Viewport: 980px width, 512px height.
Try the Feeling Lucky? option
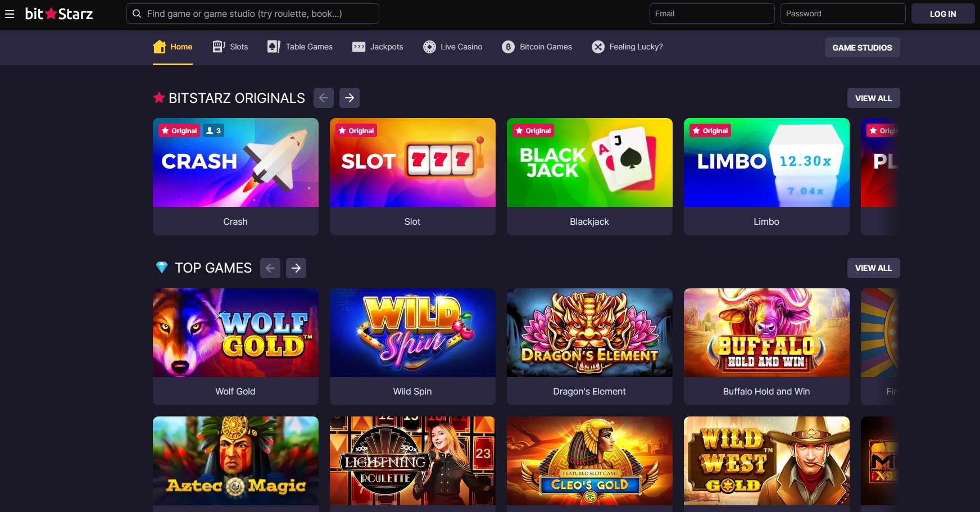[627, 47]
